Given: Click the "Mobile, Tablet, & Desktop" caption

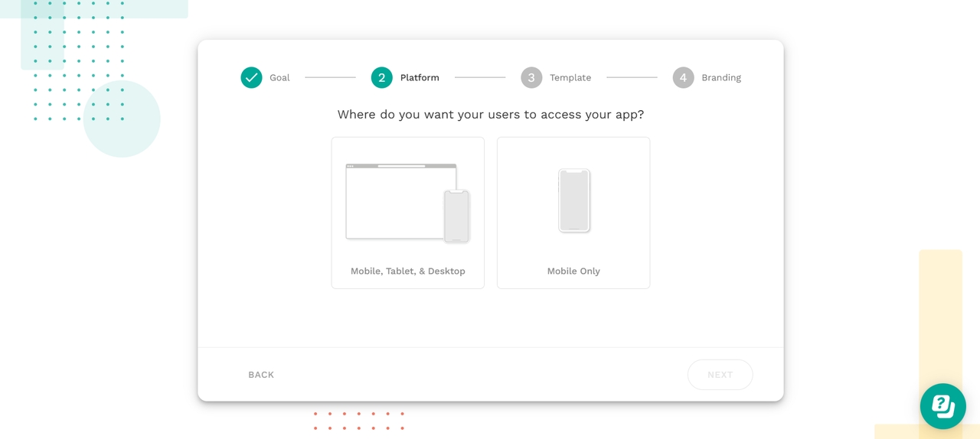Looking at the screenshot, I should 408,271.
